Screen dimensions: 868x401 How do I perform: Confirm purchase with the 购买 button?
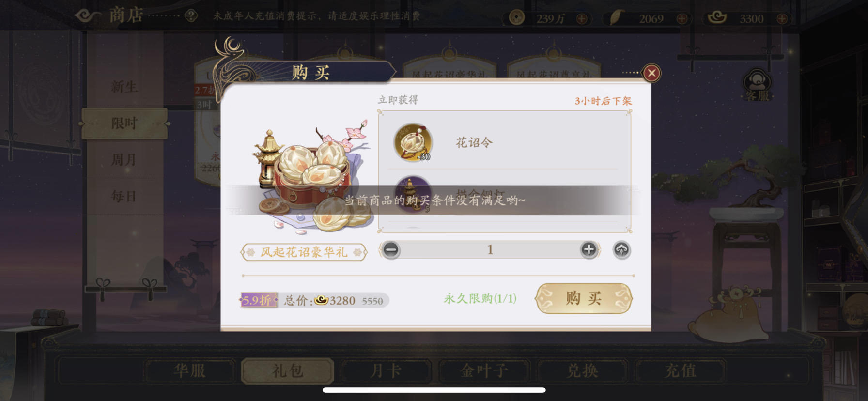pyautogui.click(x=584, y=298)
